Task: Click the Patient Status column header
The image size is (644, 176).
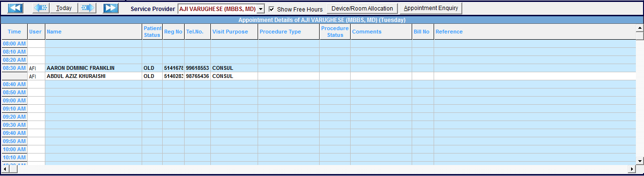Action: tap(152, 32)
